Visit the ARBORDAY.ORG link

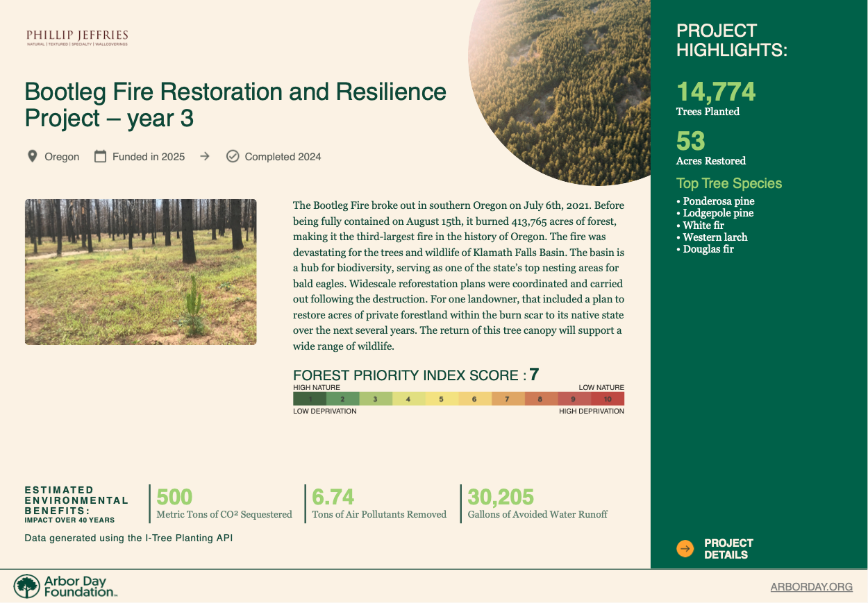[811, 587]
